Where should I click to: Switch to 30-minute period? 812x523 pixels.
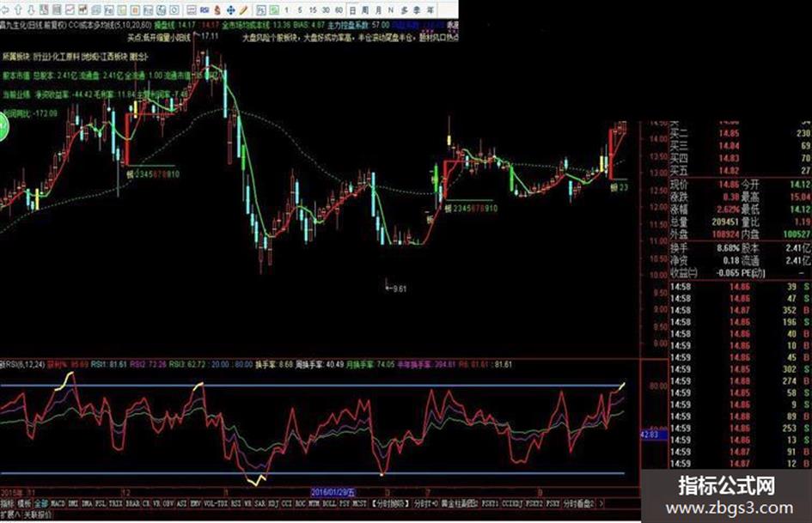click(x=325, y=9)
